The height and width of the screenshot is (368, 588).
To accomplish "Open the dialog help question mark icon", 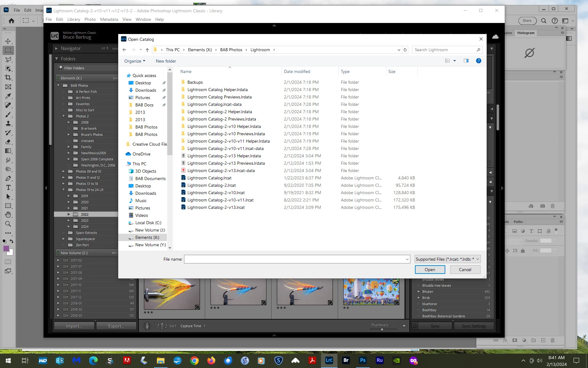I will point(478,61).
